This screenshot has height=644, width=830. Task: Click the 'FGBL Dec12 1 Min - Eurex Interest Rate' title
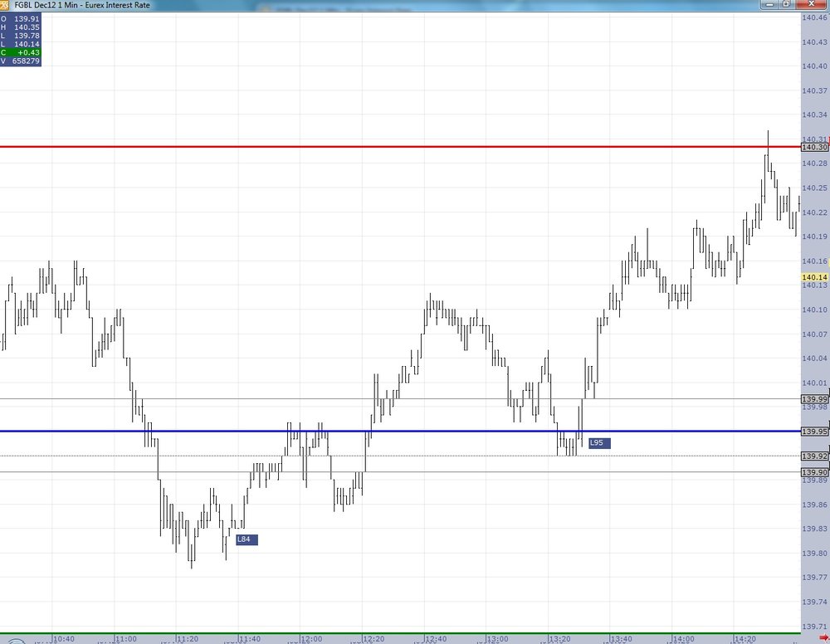click(82, 5)
